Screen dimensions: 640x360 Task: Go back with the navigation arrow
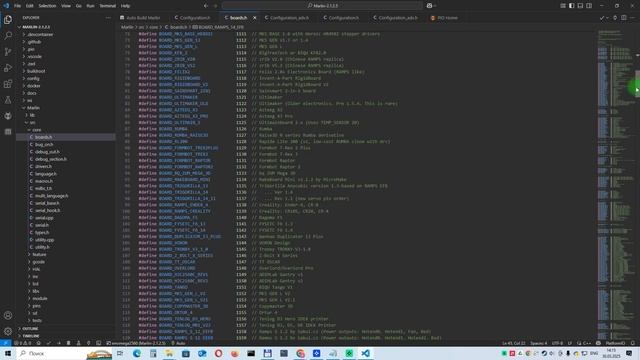click(206, 6)
